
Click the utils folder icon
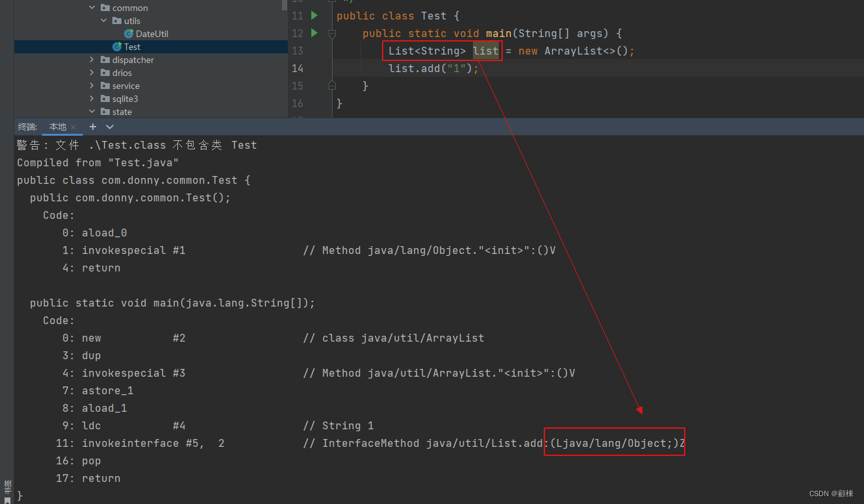tap(117, 21)
